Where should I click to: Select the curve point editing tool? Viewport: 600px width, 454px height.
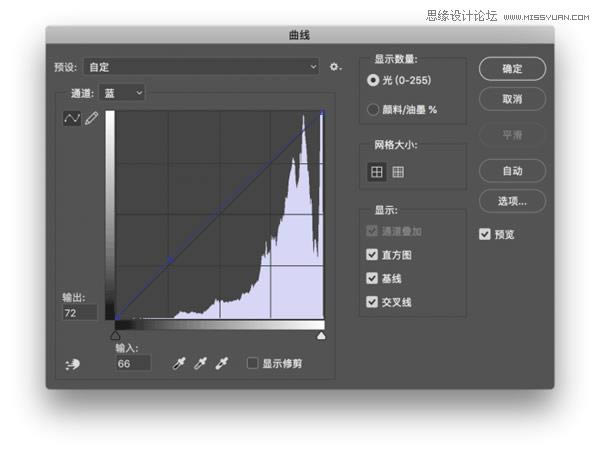(x=72, y=119)
